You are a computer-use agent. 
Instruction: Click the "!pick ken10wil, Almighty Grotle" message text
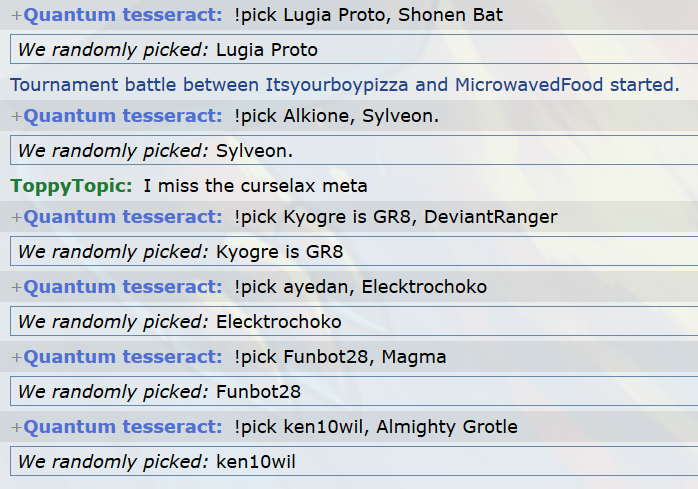[375, 427]
